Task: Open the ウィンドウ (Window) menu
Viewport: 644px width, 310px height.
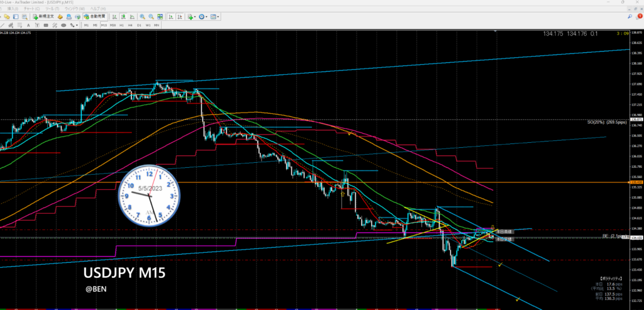Action: [x=74, y=9]
